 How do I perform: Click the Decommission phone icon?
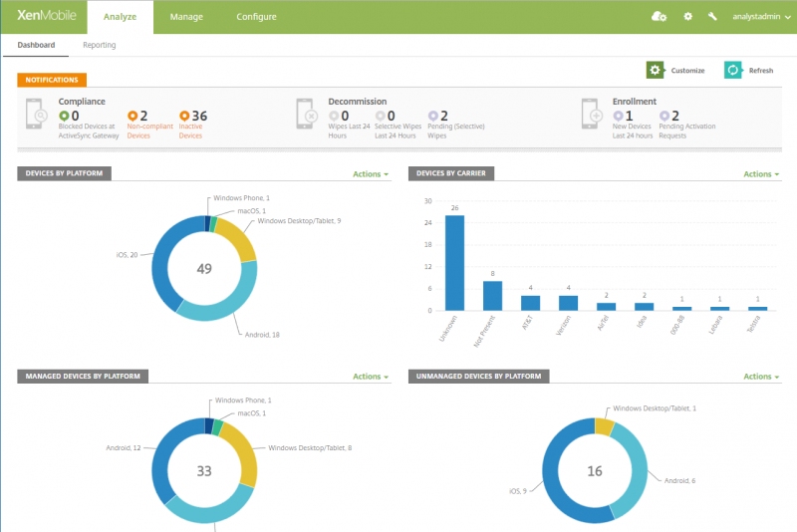(307, 115)
